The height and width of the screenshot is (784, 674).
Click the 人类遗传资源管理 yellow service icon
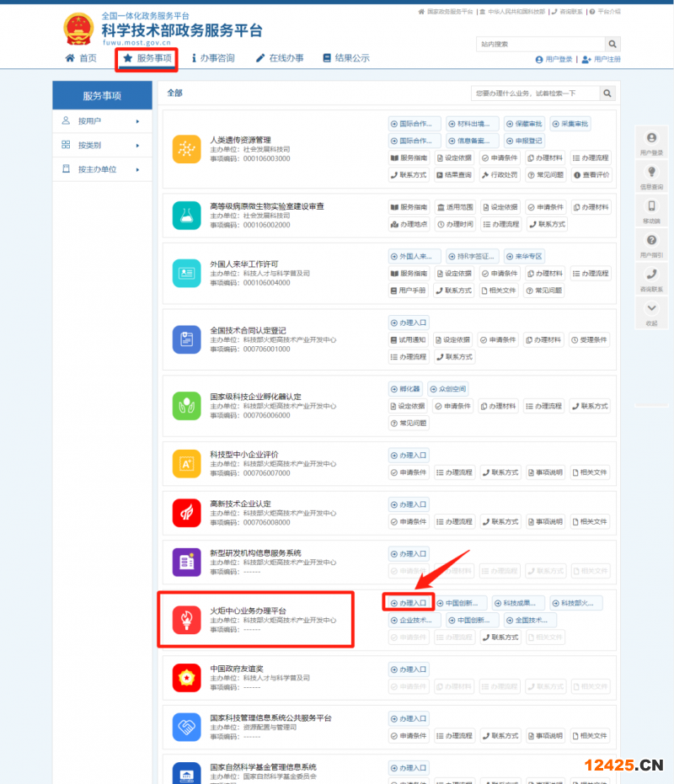(x=185, y=148)
